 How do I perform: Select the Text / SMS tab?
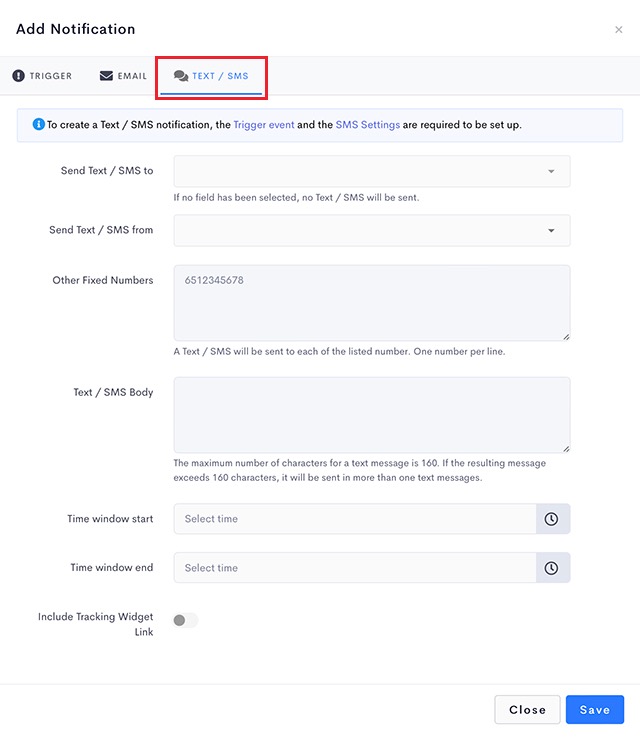pos(211,76)
